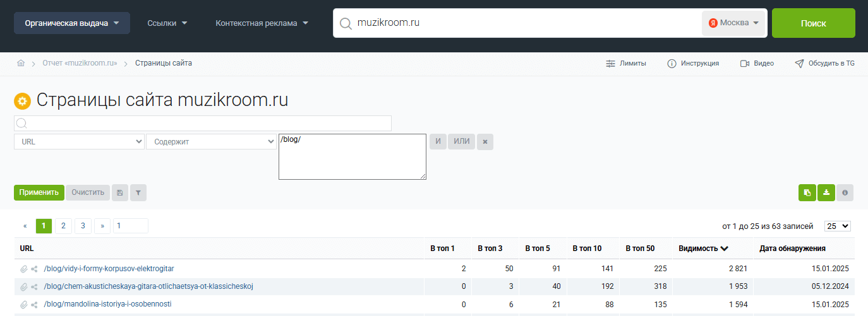Open the Москва region selector
Image resolution: width=868 pixels, height=316 pixels.
pyautogui.click(x=733, y=23)
